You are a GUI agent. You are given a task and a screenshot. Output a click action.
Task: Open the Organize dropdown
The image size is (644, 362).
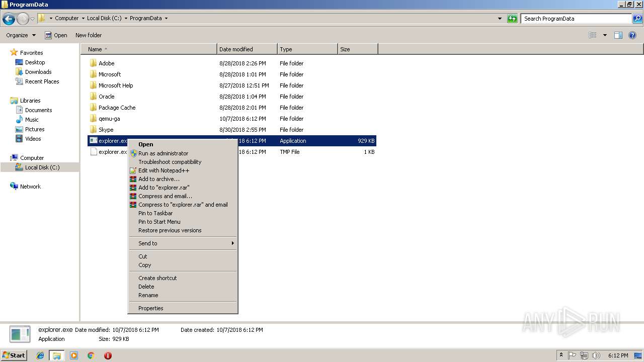click(21, 35)
